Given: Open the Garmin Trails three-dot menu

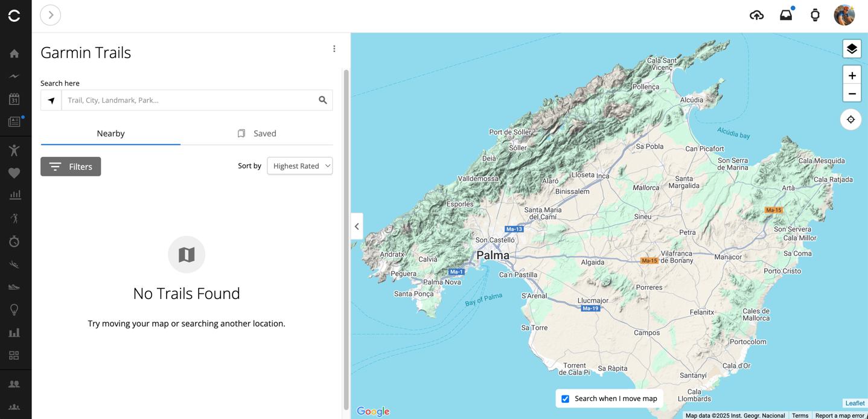Looking at the screenshot, I should (334, 49).
